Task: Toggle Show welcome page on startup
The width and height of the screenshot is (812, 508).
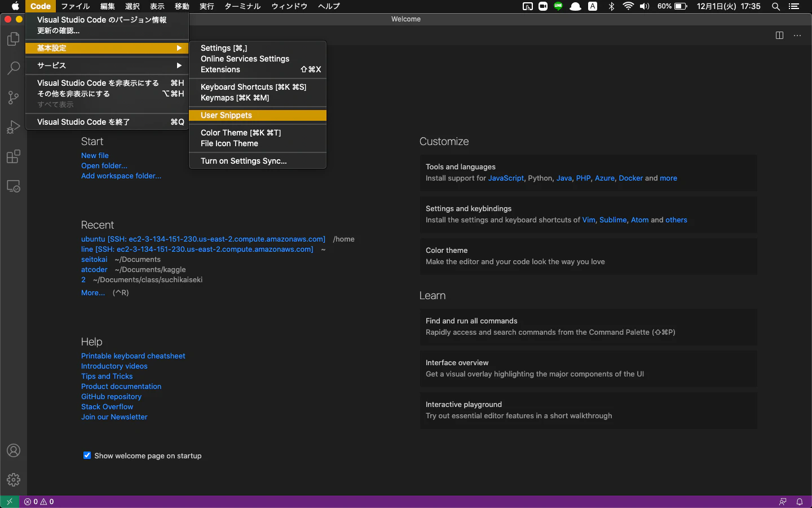Action: point(87,456)
